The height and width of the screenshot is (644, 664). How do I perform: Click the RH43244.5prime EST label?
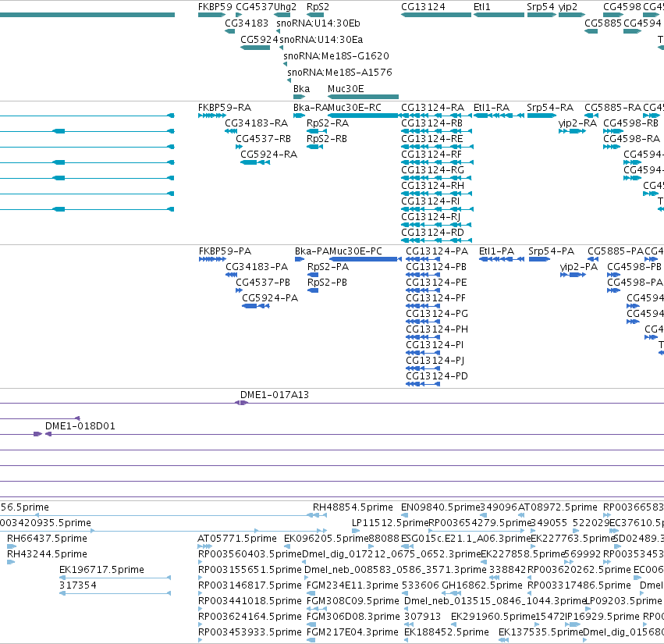tap(47, 554)
